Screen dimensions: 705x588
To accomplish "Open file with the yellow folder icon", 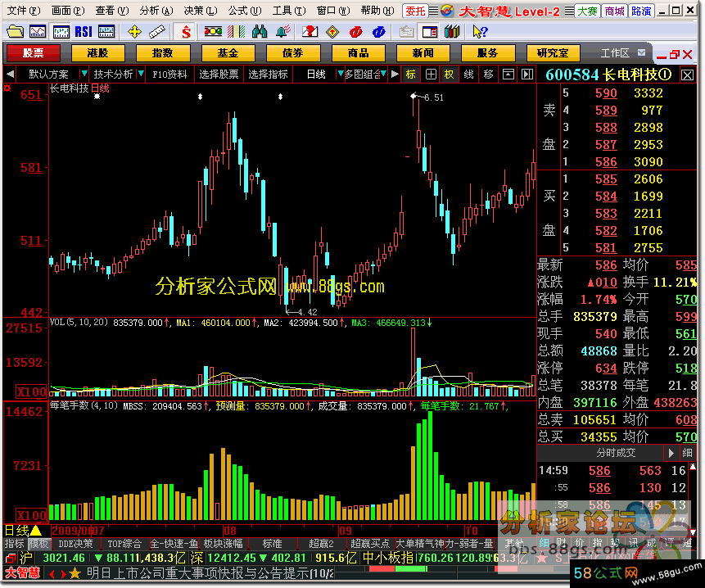I will (15, 31).
